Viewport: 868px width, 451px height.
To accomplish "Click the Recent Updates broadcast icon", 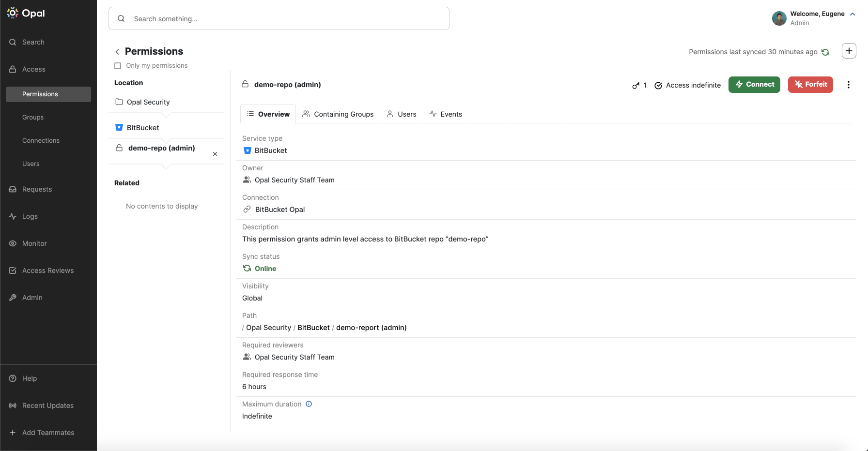I will tap(13, 406).
